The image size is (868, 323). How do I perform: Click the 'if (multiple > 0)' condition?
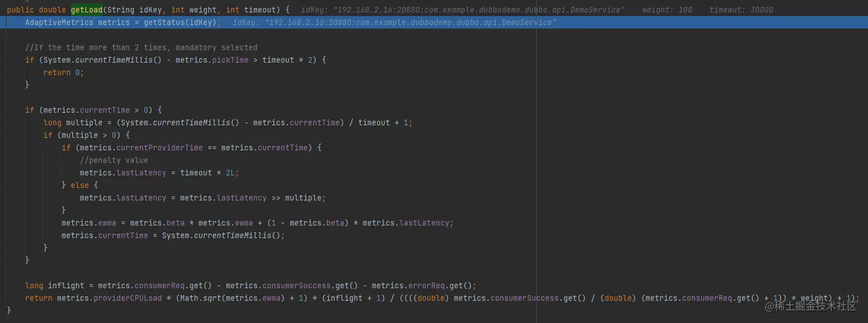(x=82, y=135)
